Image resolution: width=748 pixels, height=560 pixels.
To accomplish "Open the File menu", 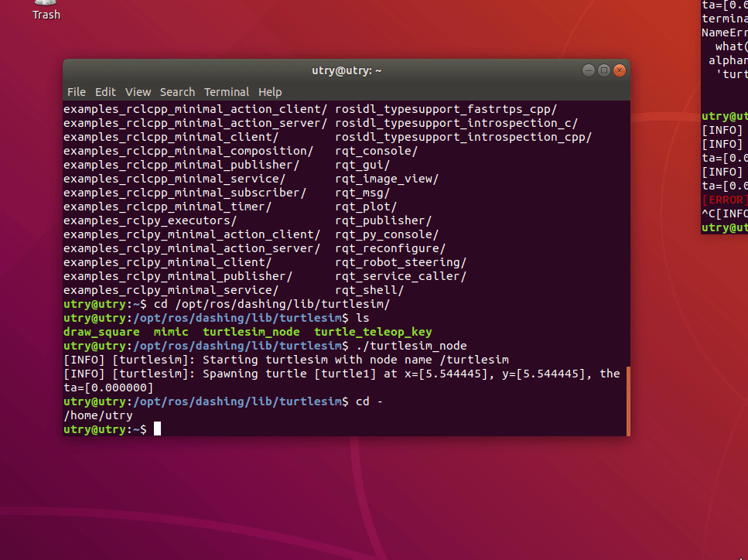I will [77, 92].
